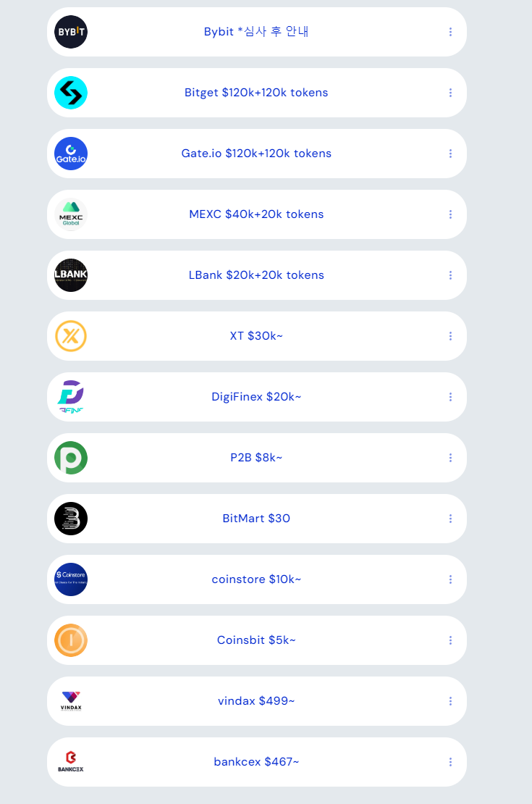Open Bitget $120k+120k tokens link

pyautogui.click(x=256, y=93)
